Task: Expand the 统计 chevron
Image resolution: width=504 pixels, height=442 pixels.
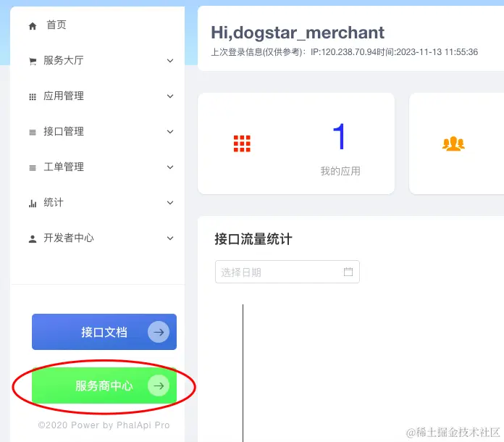Action: point(170,202)
